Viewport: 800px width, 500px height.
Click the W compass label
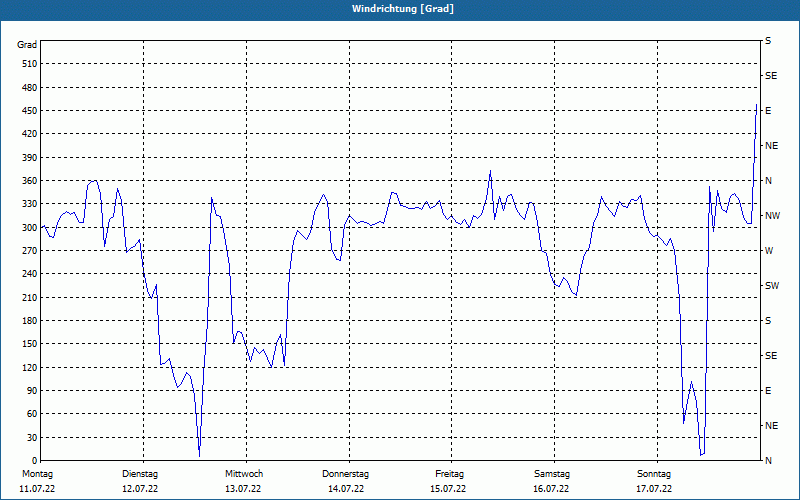pos(769,251)
